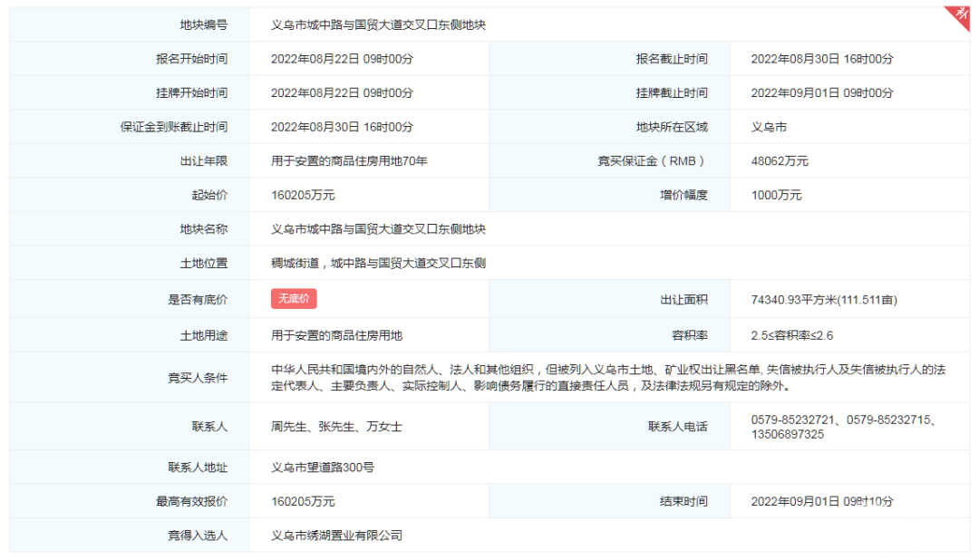Click the 起始价 value 160205万元
The height and width of the screenshot is (560, 979).
(303, 196)
